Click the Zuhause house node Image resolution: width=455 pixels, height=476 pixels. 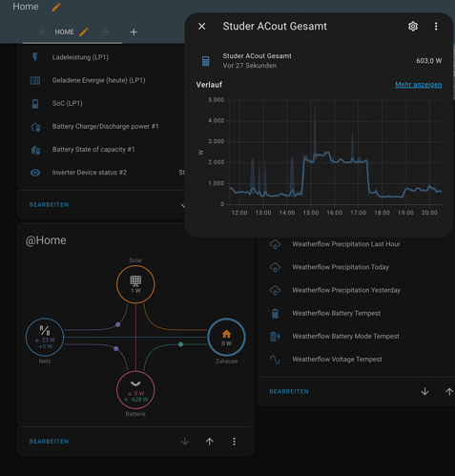point(226,337)
